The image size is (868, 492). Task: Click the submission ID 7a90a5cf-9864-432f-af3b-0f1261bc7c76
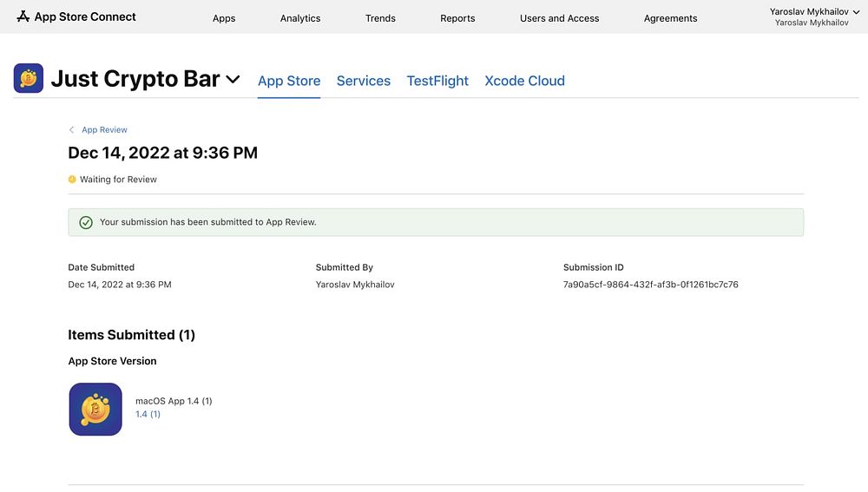pyautogui.click(x=650, y=285)
